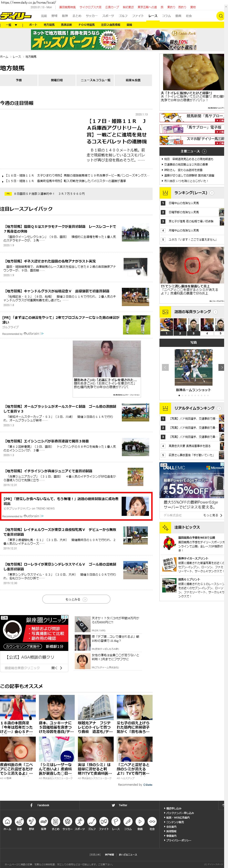Show previous photo in 写真 carousel
Image resolution: width=228 pixels, height=868 pixels.
click(x=165, y=367)
